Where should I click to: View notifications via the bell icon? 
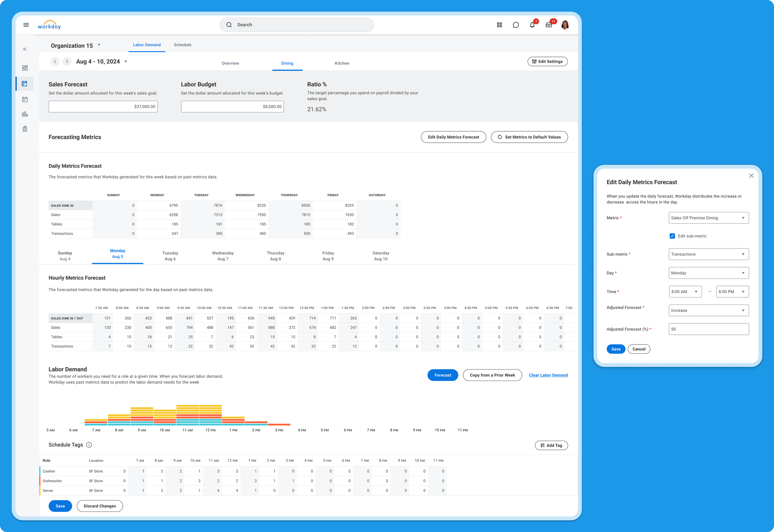pos(532,25)
